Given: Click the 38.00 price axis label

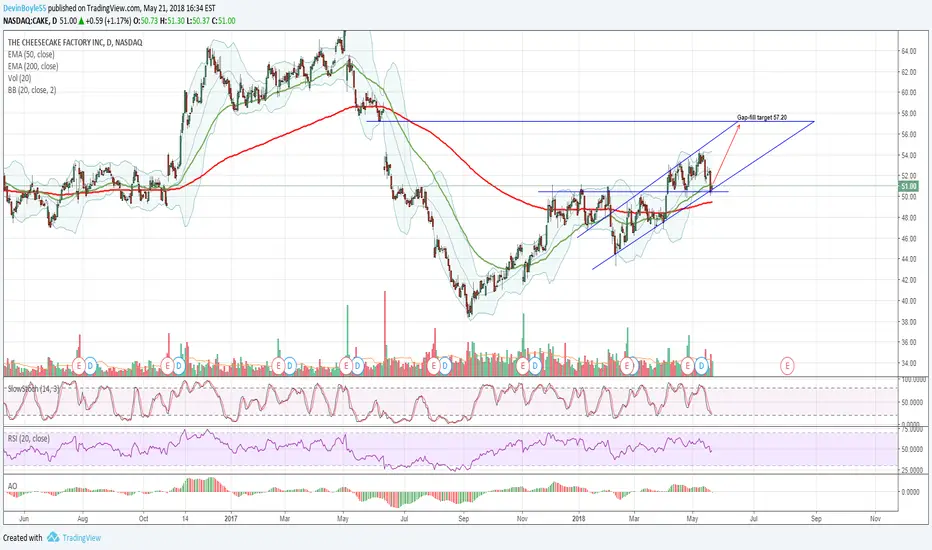Looking at the screenshot, I should 908,322.
